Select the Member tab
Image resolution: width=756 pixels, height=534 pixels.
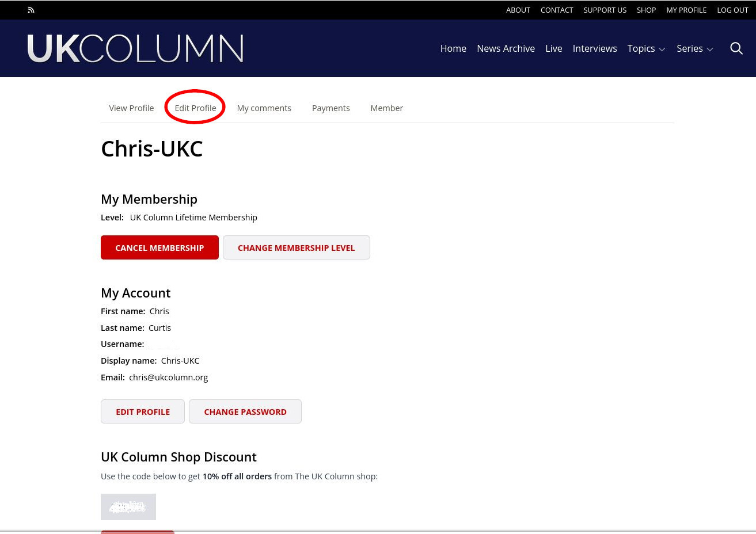point(387,108)
